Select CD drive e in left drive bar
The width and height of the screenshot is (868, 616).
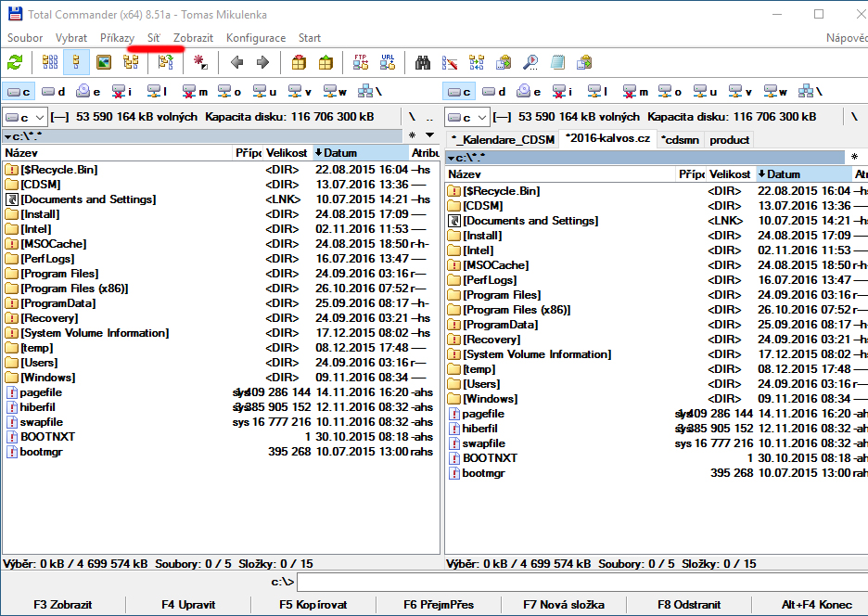[x=89, y=92]
